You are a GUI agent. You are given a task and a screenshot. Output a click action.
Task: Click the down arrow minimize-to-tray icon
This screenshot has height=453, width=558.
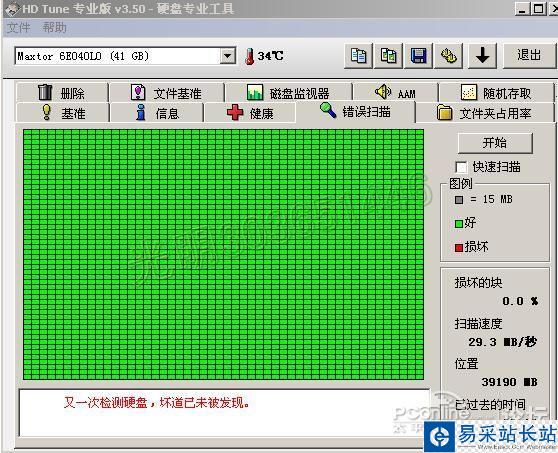tap(482, 56)
